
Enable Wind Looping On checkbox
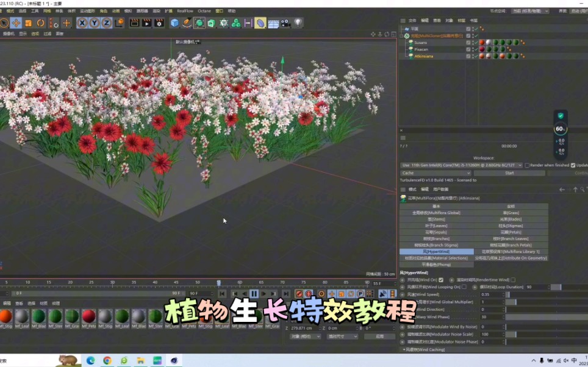(x=464, y=287)
